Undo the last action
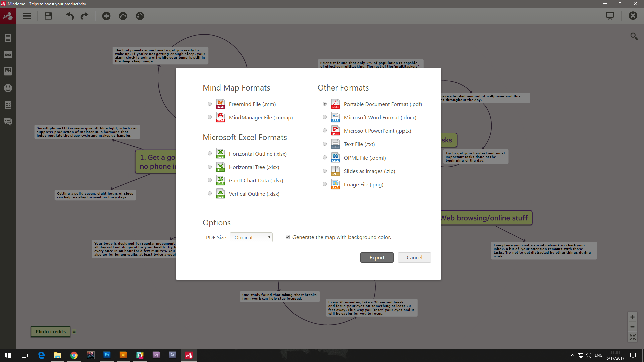Viewport: 644px width, 362px height. click(x=70, y=16)
